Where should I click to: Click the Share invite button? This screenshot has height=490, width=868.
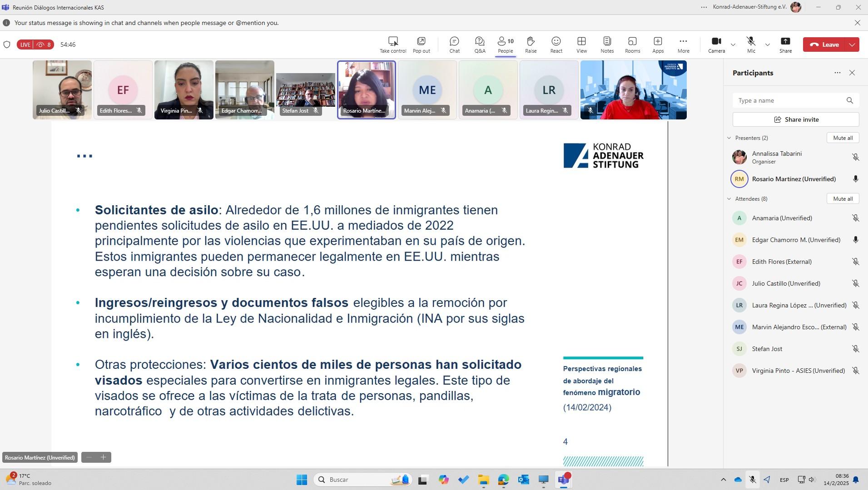tap(796, 119)
